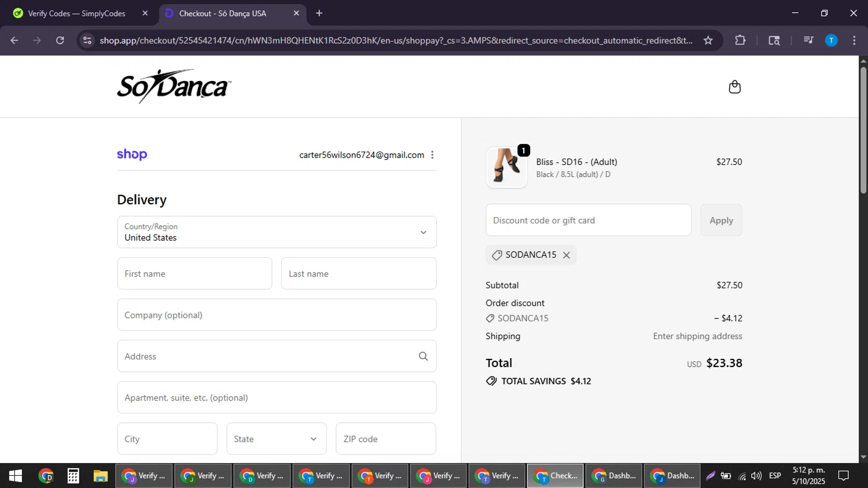Close the Checkout - Só Dança tab
This screenshot has height=488, width=868.
click(296, 13)
